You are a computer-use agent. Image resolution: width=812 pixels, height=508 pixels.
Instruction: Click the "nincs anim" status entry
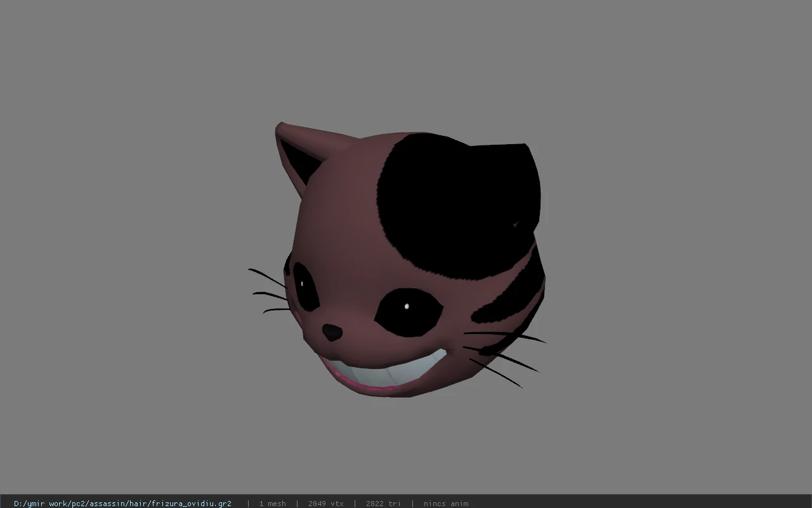[x=446, y=504]
